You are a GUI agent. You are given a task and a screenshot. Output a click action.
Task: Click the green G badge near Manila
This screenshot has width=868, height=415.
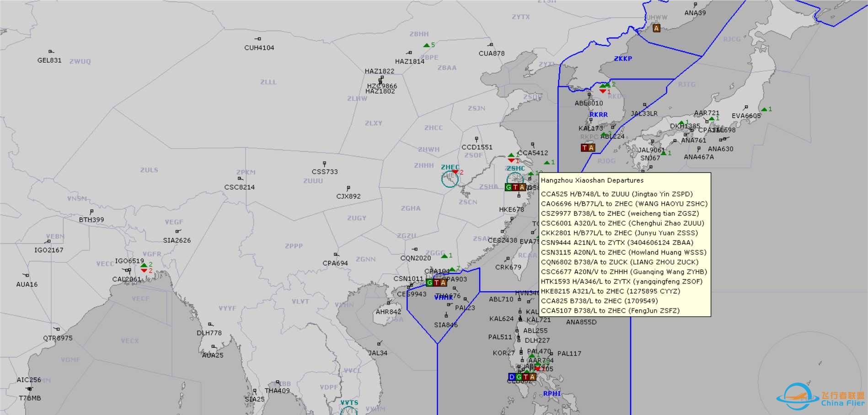click(x=519, y=377)
